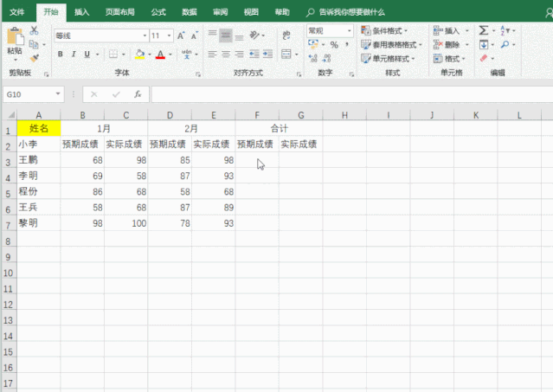
Task: Decrease font size with smaller A
Action: pos(195,35)
